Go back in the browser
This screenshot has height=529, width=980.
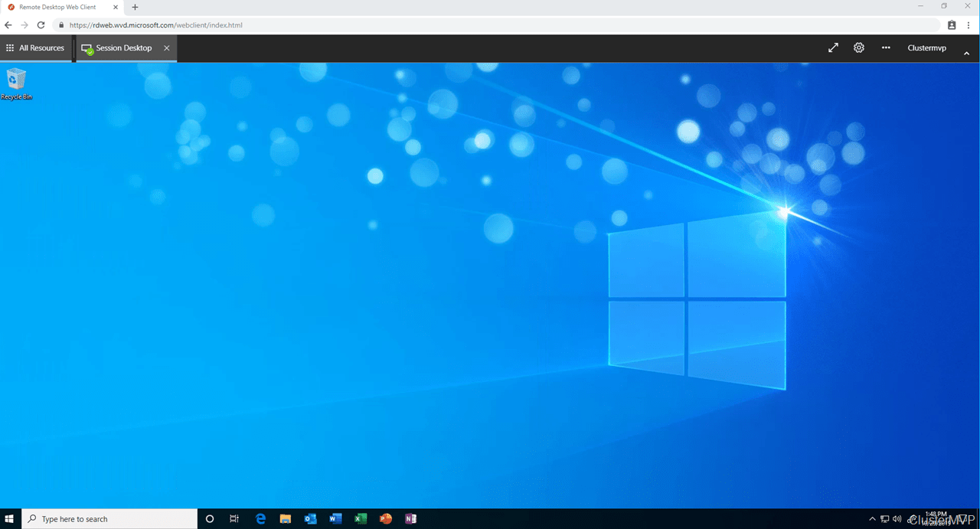tap(8, 25)
